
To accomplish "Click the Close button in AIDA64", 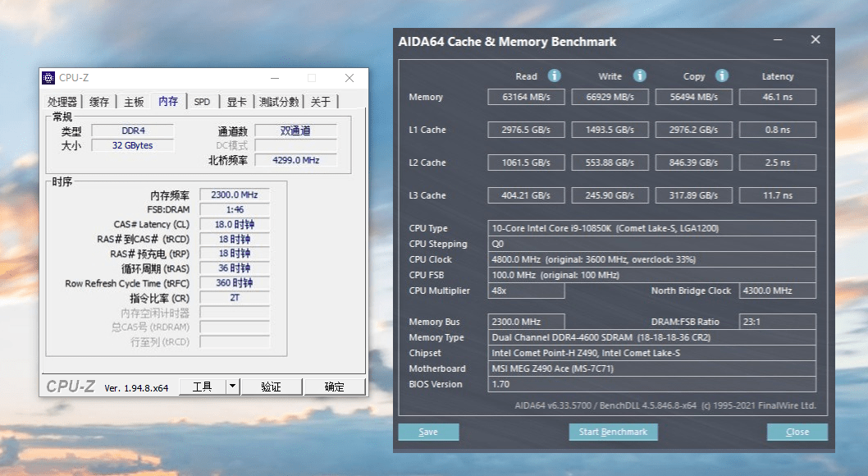I will click(x=797, y=432).
